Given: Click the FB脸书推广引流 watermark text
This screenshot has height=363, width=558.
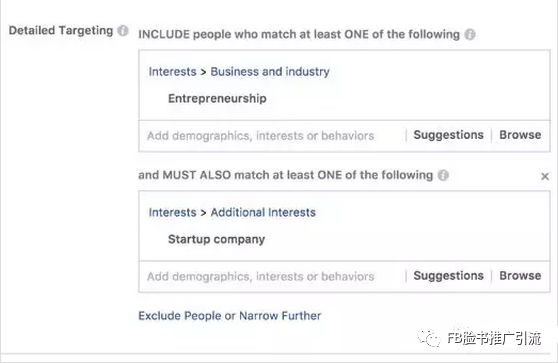Looking at the screenshot, I should (x=494, y=338).
